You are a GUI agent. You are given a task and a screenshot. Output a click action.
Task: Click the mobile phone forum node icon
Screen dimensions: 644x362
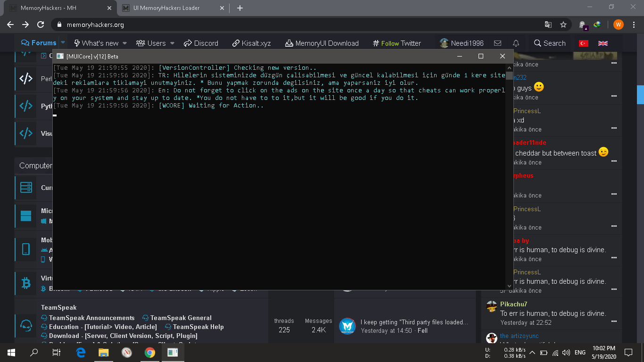coord(26,249)
